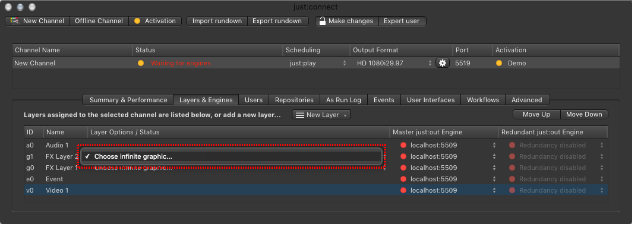Click the red engine status dot for Event

pos(403,179)
